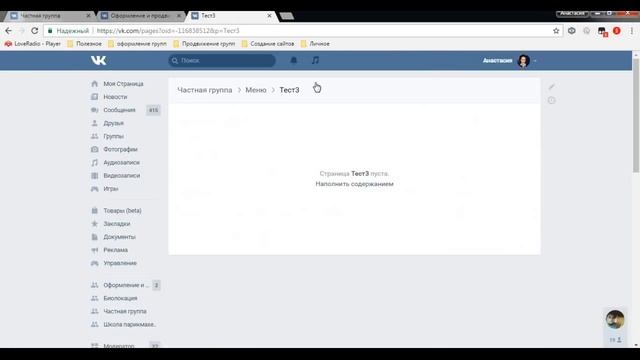Open Друзья in the sidebar
This screenshot has height=360, width=640.
click(113, 123)
